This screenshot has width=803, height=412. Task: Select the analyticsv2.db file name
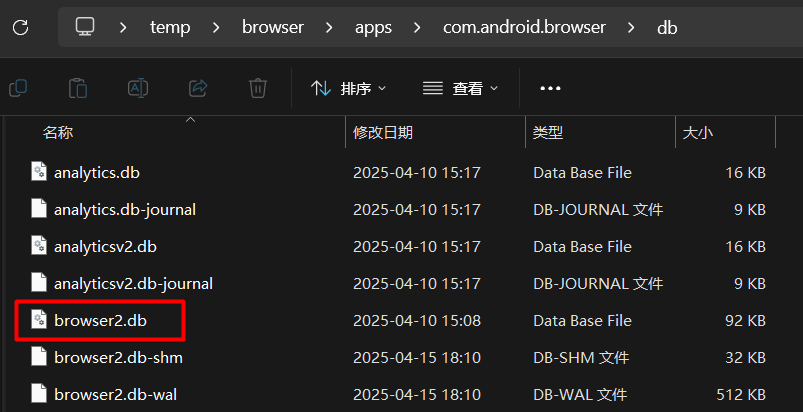click(105, 247)
